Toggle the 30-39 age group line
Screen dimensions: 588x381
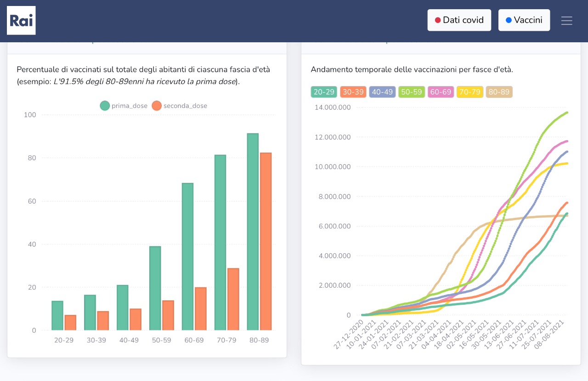tap(353, 92)
